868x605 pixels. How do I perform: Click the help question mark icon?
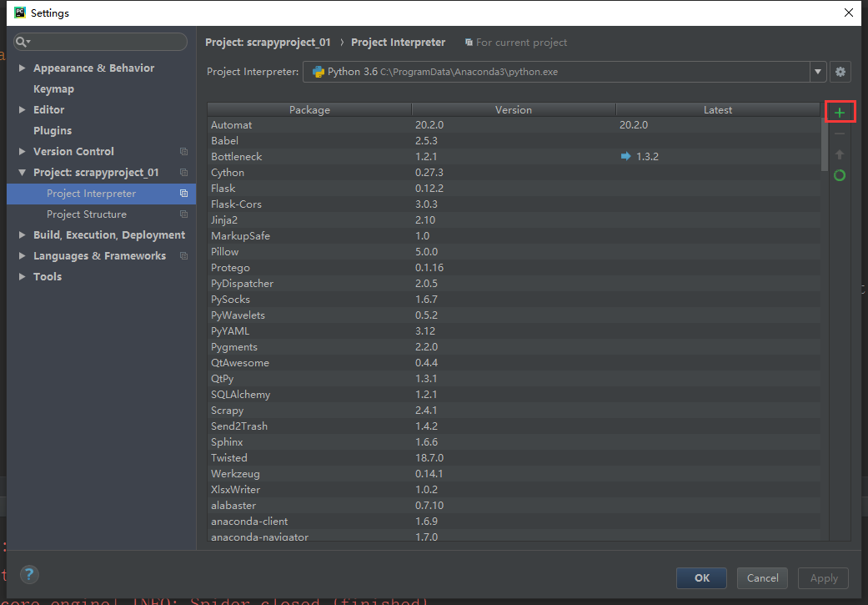pos(29,574)
